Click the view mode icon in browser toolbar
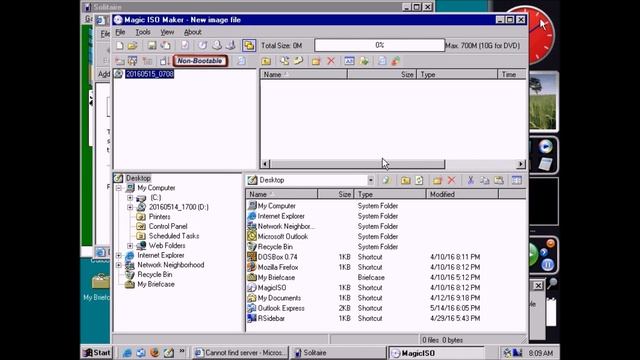The image size is (640, 360). point(517,180)
